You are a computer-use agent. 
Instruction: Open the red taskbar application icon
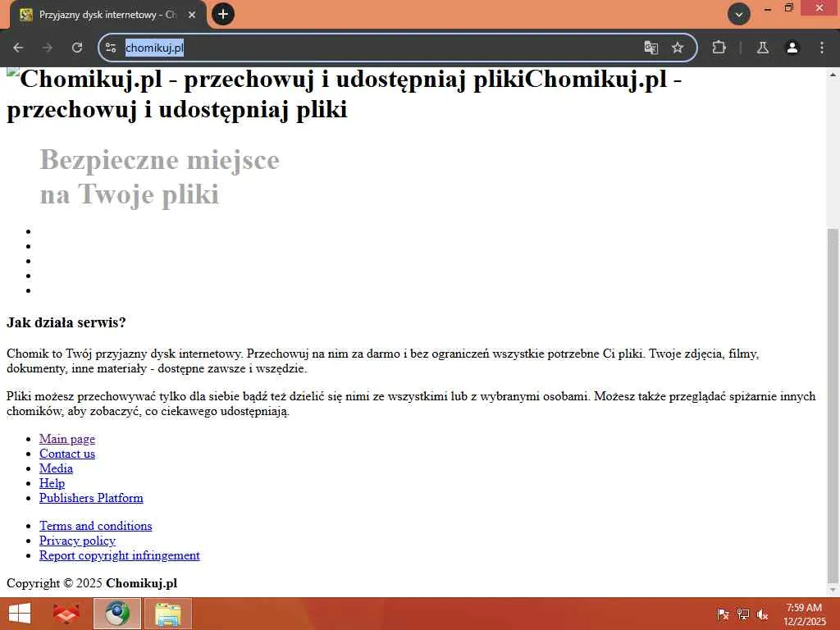66,614
